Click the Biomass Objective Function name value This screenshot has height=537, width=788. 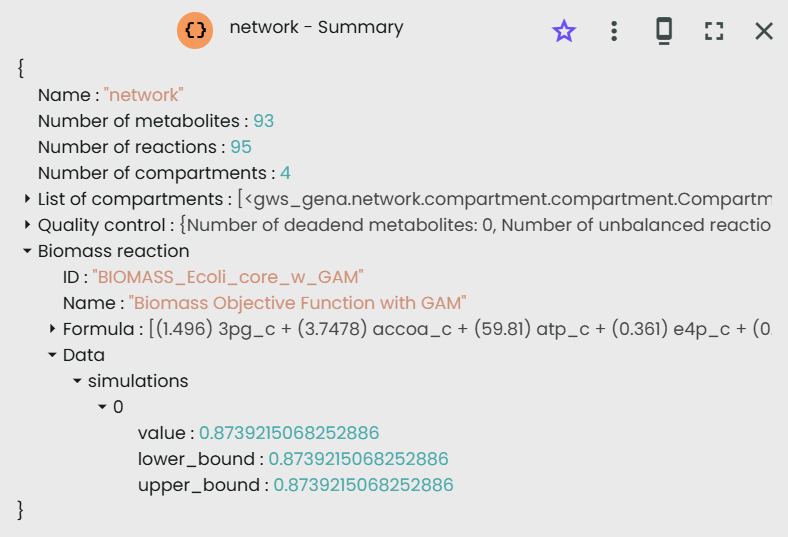(x=297, y=303)
